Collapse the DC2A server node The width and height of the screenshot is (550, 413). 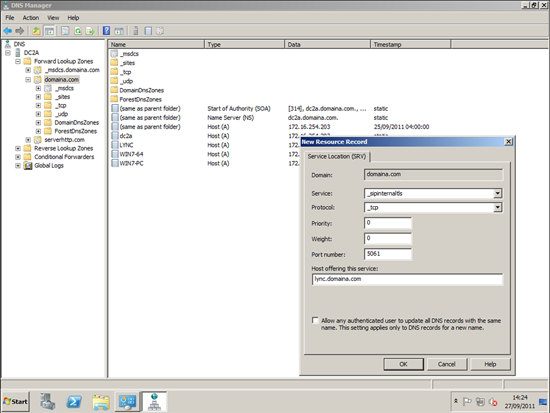tap(8, 53)
